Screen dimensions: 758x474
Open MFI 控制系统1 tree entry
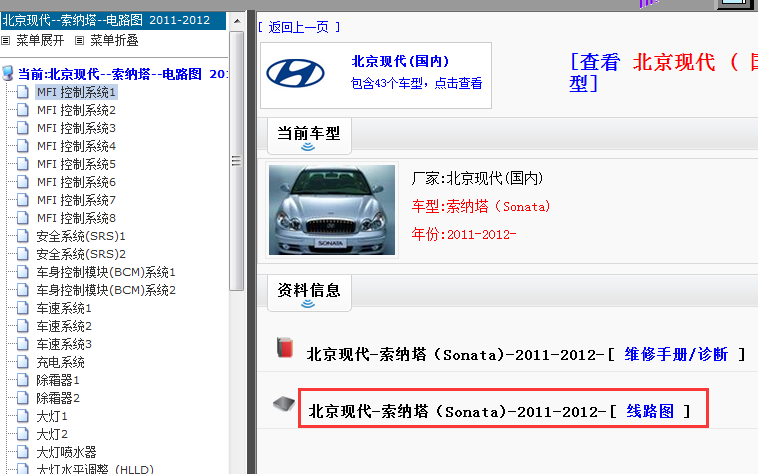76,92
